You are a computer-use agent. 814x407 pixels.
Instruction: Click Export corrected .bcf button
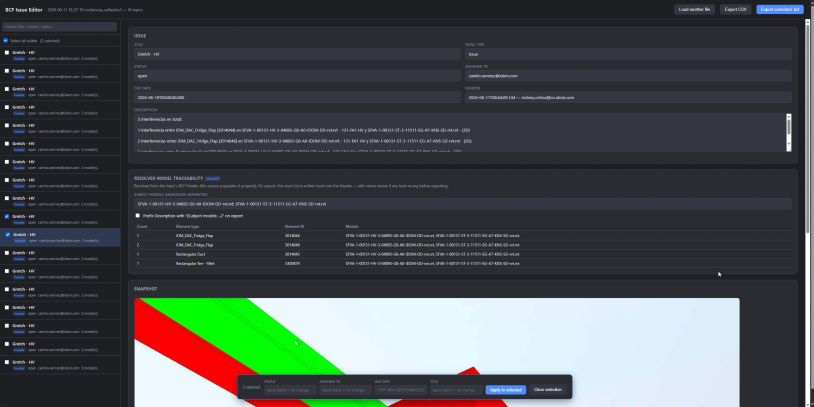click(x=780, y=9)
